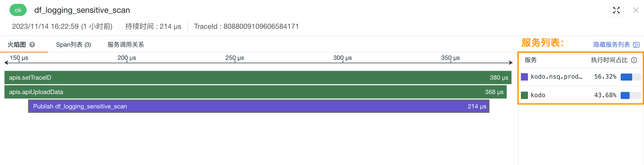
Task: Select the Publish df_logging_sensitive_scan span bar
Action: [259, 106]
